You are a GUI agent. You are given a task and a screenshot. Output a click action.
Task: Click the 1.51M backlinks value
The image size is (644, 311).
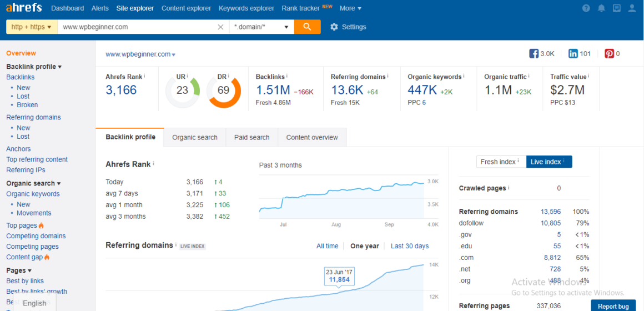tap(273, 90)
